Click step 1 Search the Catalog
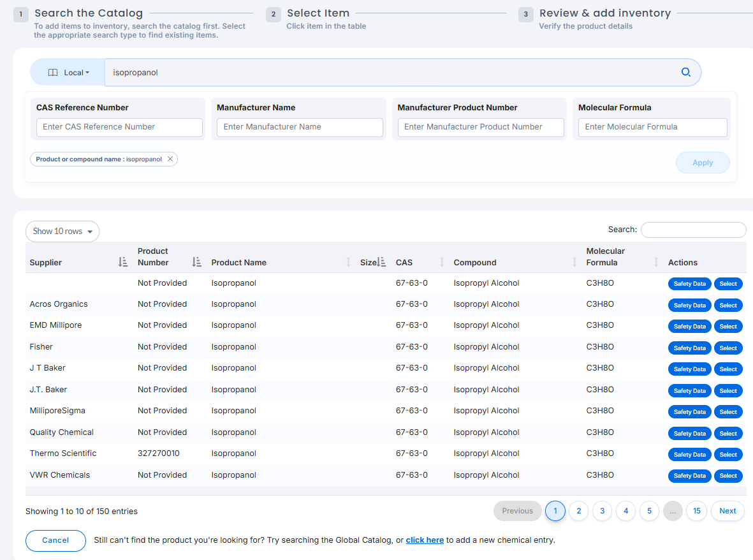The width and height of the screenshot is (753, 560). 89,13
